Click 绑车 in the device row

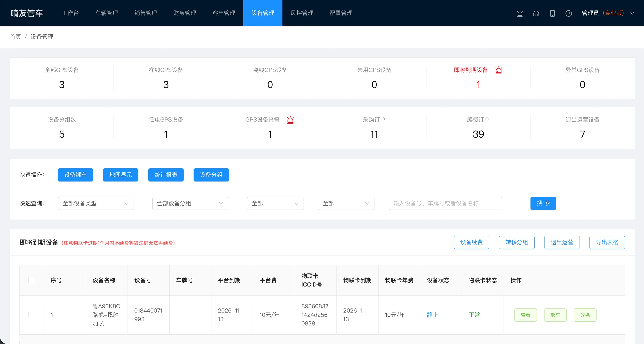coord(555,315)
